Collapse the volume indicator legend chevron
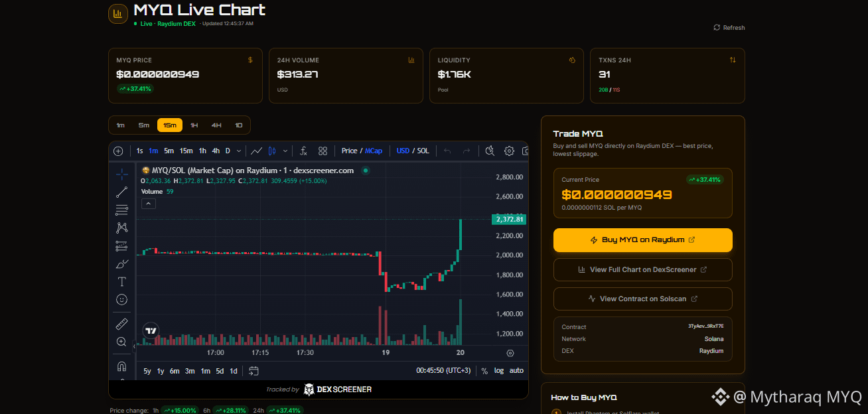Viewport: 868px width, 414px height. coord(149,204)
